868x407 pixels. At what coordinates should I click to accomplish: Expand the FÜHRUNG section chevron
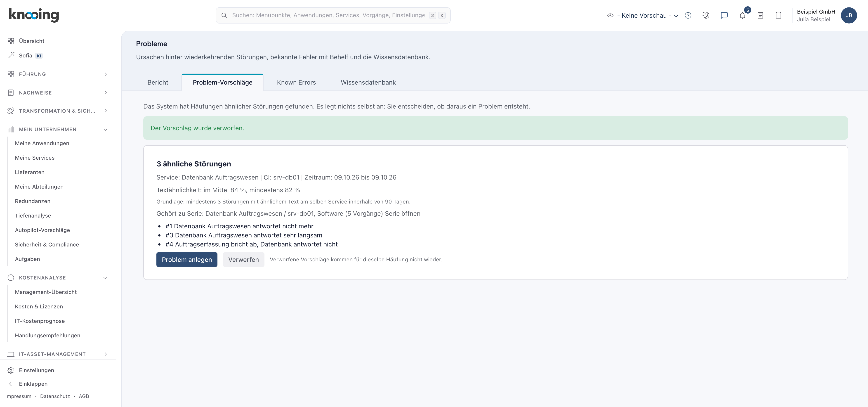coord(106,74)
